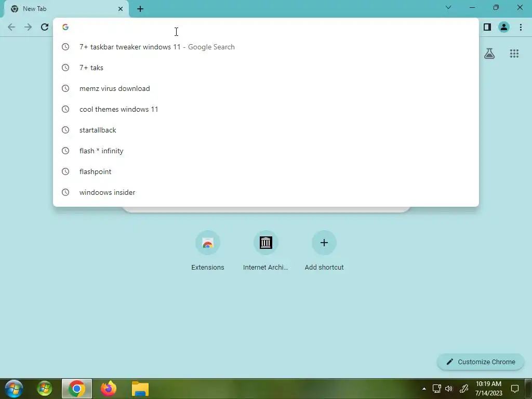Screen dimensions: 532x399
Task: Open the taskbar clock and date
Action: pos(488,389)
